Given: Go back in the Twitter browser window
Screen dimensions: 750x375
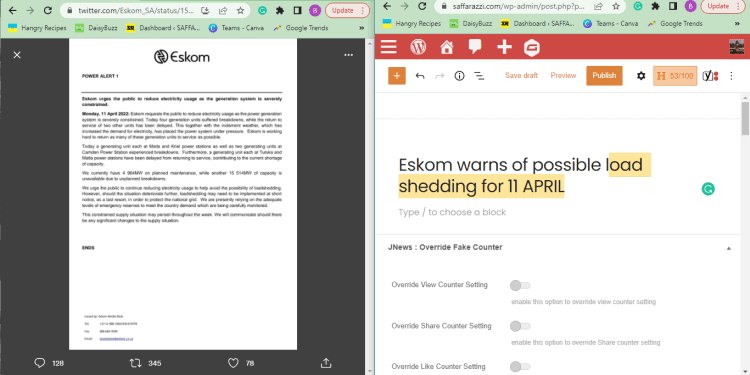Looking at the screenshot, I should [x=13, y=10].
